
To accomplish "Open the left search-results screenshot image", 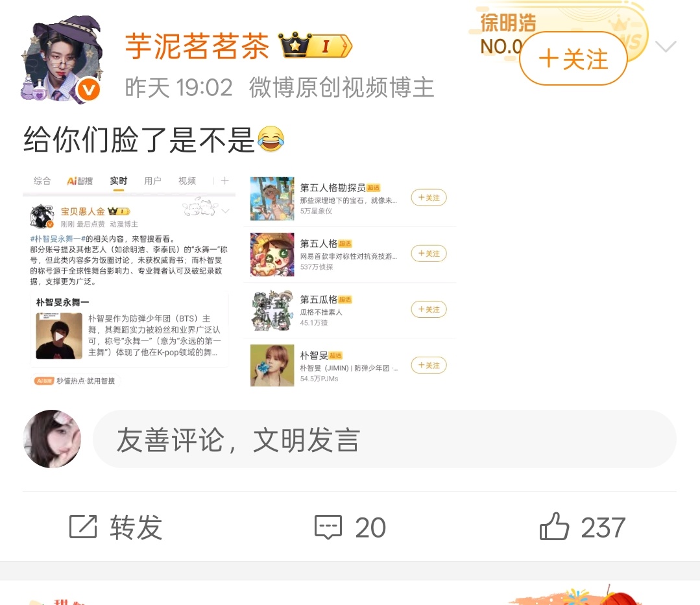I will pos(129,281).
